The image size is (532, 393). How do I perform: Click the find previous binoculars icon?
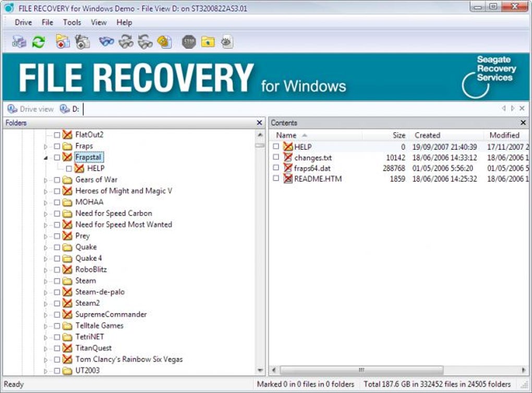click(x=145, y=42)
